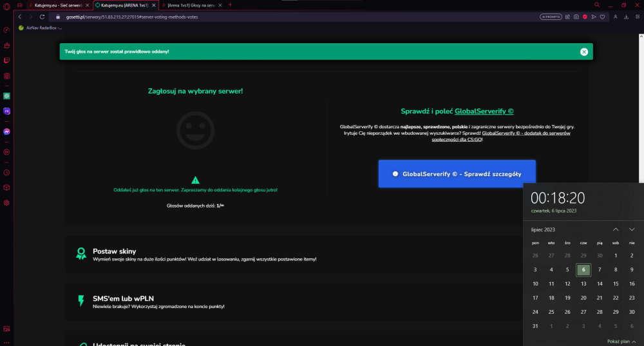The height and width of the screenshot is (346, 644).
Task: Click the 'Głosów oddanych dziś' count text
Action: [x=195, y=206]
